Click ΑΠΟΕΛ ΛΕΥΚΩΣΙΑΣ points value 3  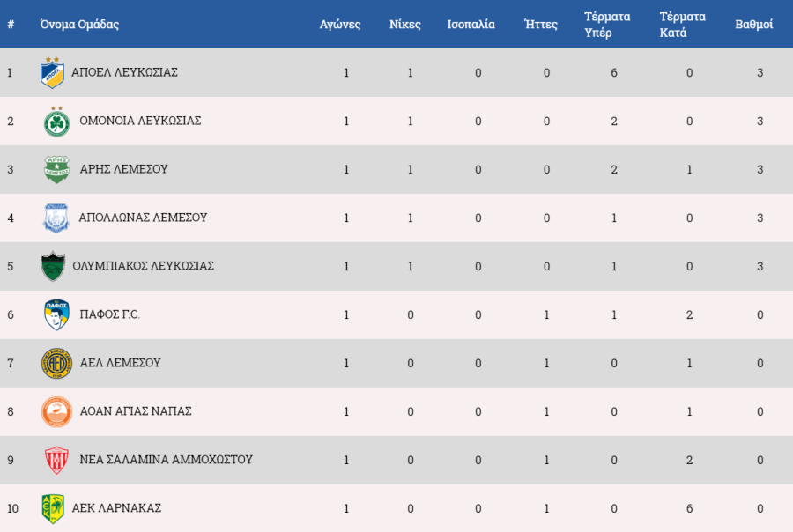click(760, 73)
